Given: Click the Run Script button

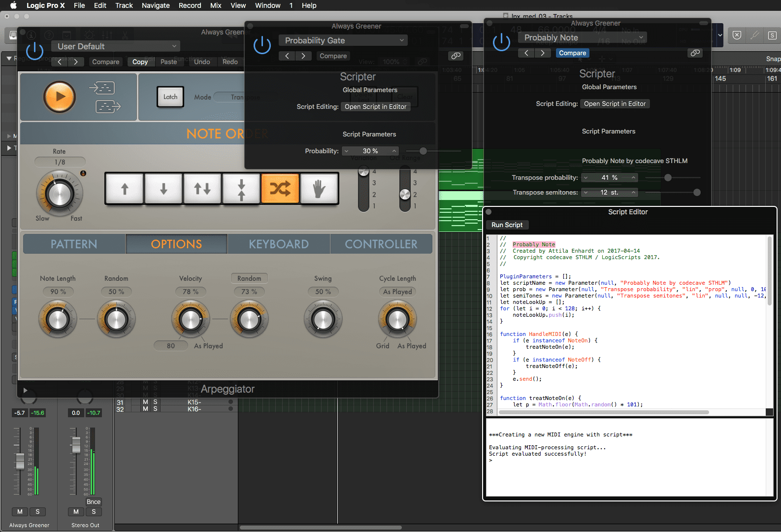Looking at the screenshot, I should pos(507,225).
